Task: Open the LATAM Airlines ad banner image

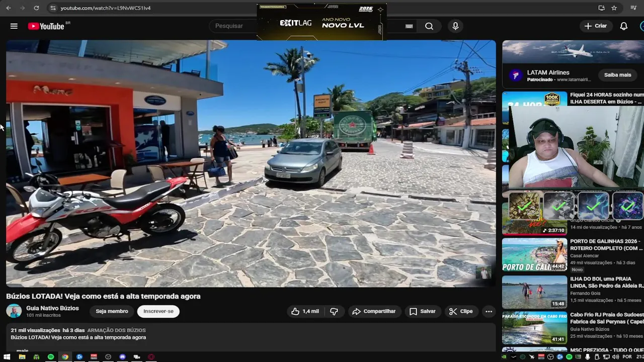Action: click(x=573, y=52)
